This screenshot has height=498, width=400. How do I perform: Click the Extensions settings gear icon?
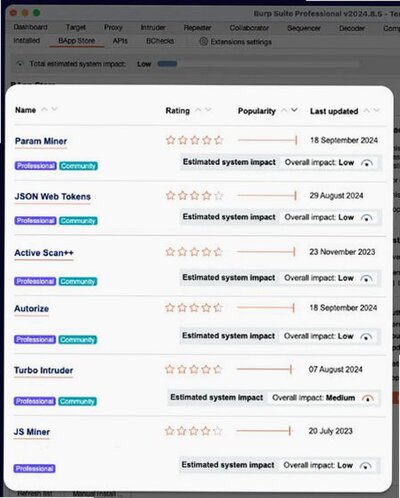203,42
